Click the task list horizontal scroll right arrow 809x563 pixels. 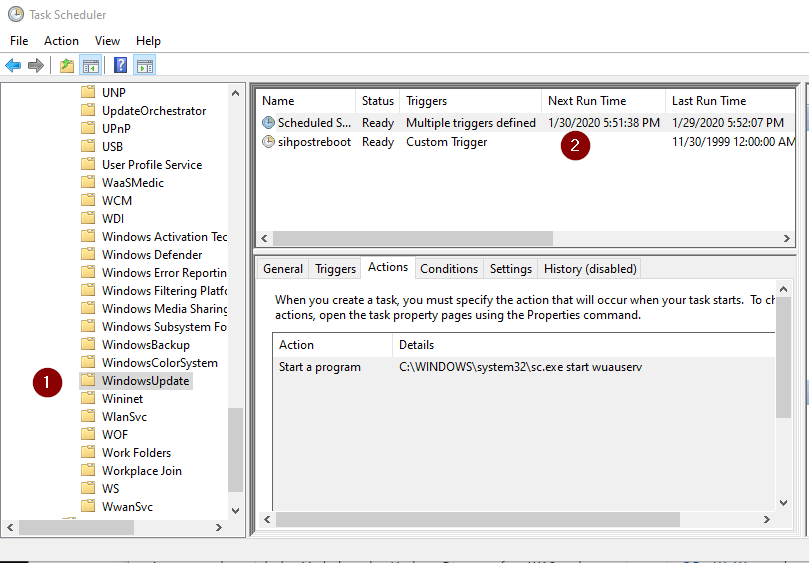[786, 238]
